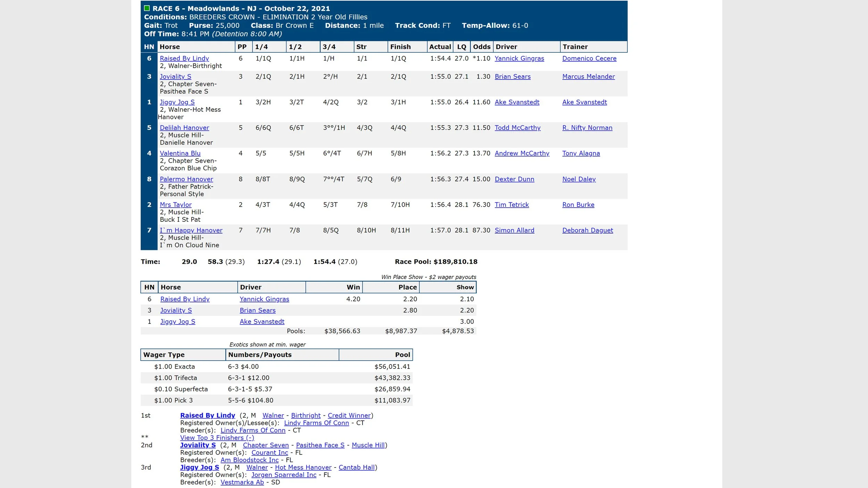The width and height of the screenshot is (868, 488).
Task: Open trainer Marcus Melander link
Action: tap(589, 76)
